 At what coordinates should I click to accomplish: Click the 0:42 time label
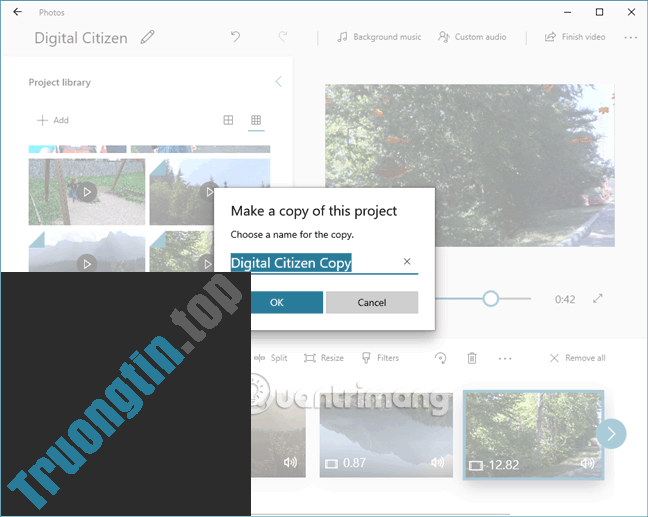[565, 299]
